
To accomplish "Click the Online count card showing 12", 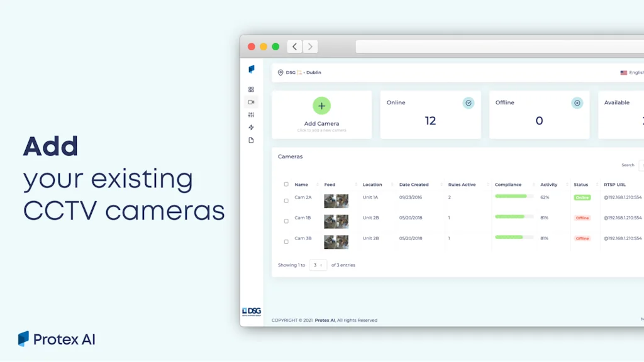I will (x=430, y=114).
